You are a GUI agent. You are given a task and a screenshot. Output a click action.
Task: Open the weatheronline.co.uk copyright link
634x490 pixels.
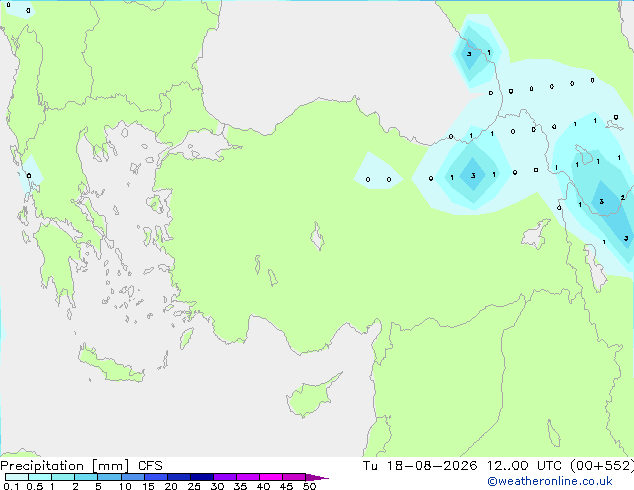pyautogui.click(x=550, y=481)
